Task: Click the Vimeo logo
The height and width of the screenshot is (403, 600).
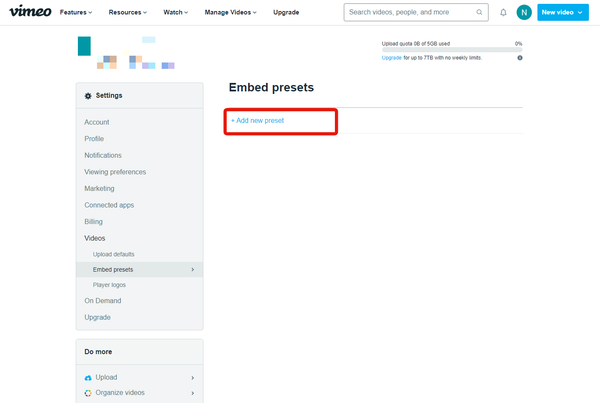Action: coord(30,11)
